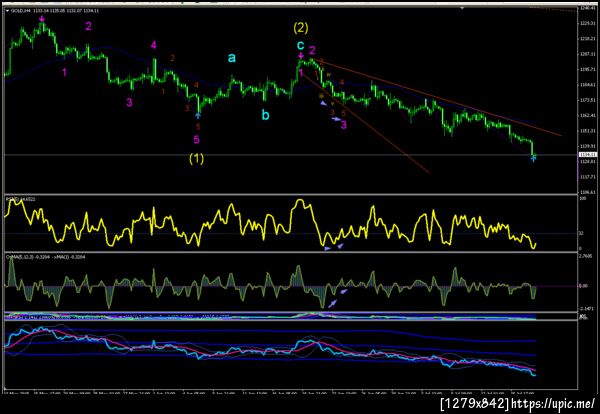Click the RSI 32 level on scale

point(582,233)
